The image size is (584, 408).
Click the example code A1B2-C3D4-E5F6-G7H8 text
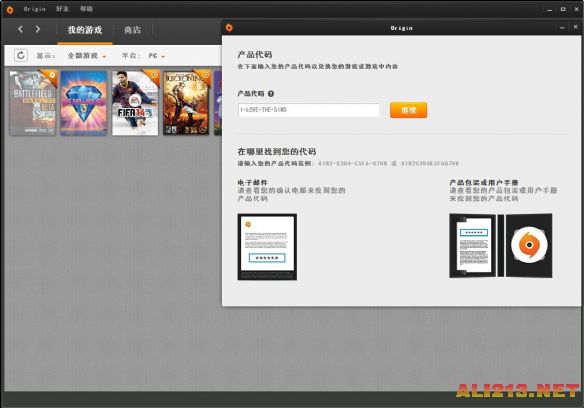click(x=353, y=163)
